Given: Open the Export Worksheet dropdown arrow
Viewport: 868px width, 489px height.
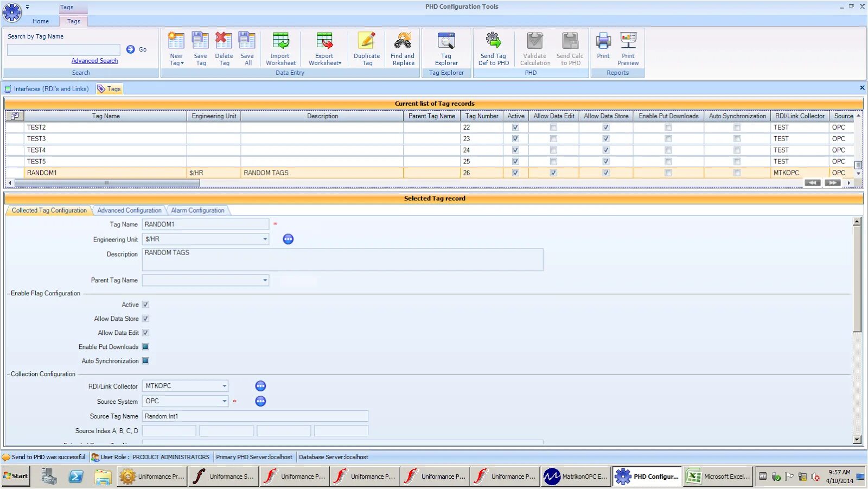Looking at the screenshot, I should point(340,63).
